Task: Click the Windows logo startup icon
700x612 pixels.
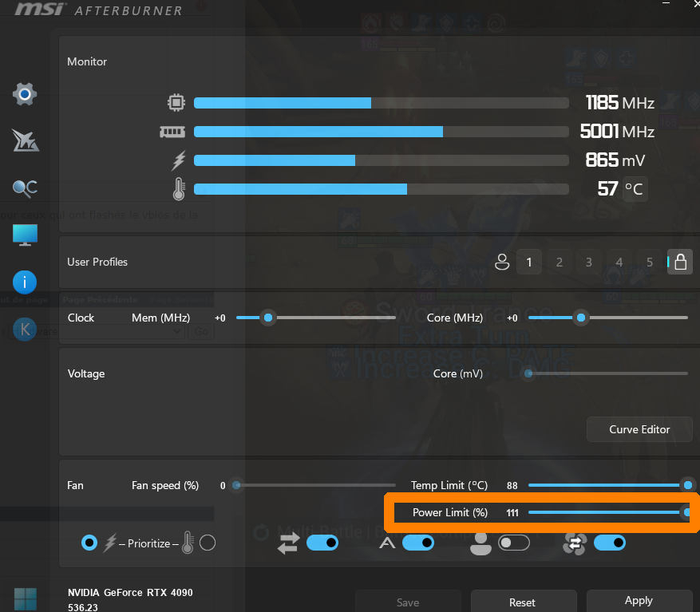Action: click(x=25, y=599)
